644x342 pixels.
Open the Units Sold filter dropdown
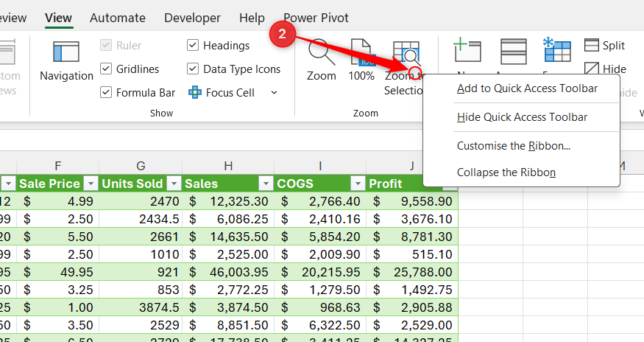pyautogui.click(x=174, y=184)
